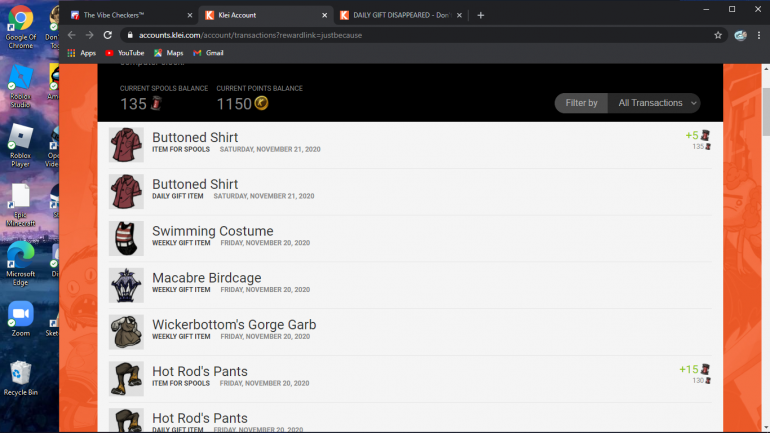Click scrollbar down arrow
The height and width of the screenshot is (433, 770).
(x=766, y=428)
